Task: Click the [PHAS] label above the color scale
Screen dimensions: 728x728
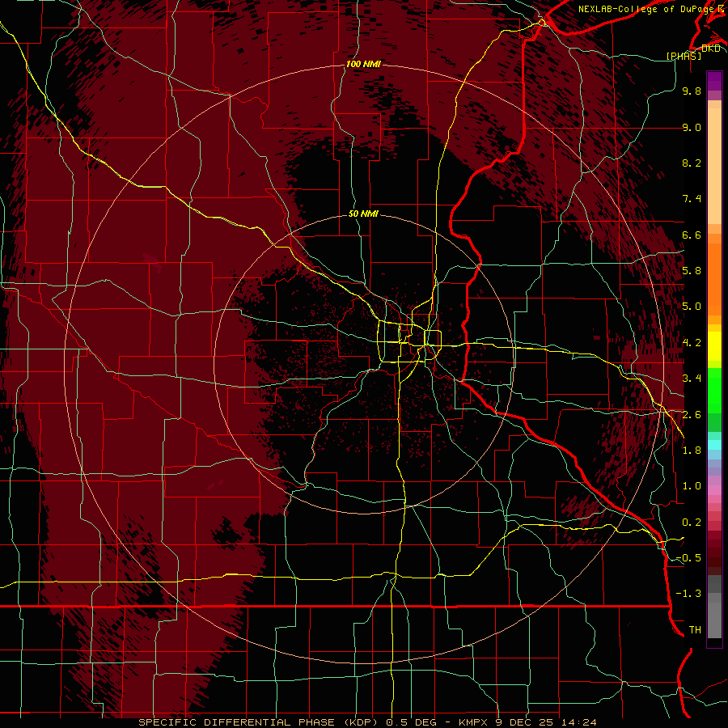Action: 684,56
